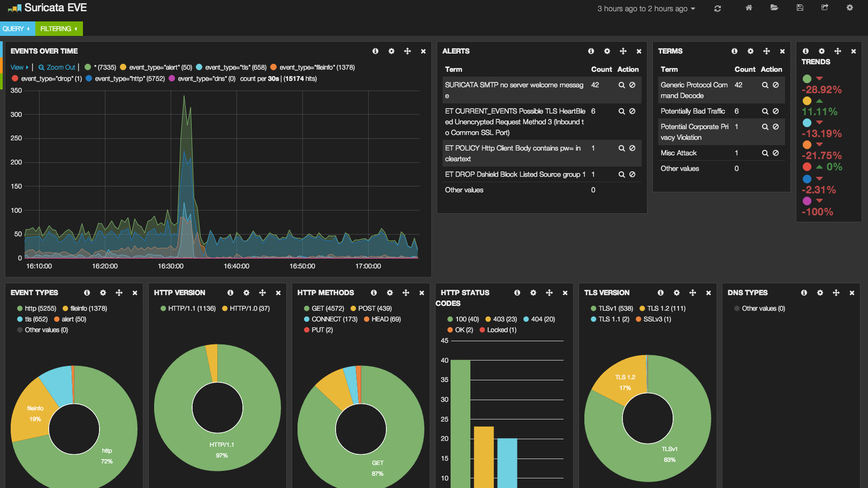This screenshot has width=868, height=488.
Task: Open DNS Types panel info icon
Action: pyautogui.click(x=804, y=293)
